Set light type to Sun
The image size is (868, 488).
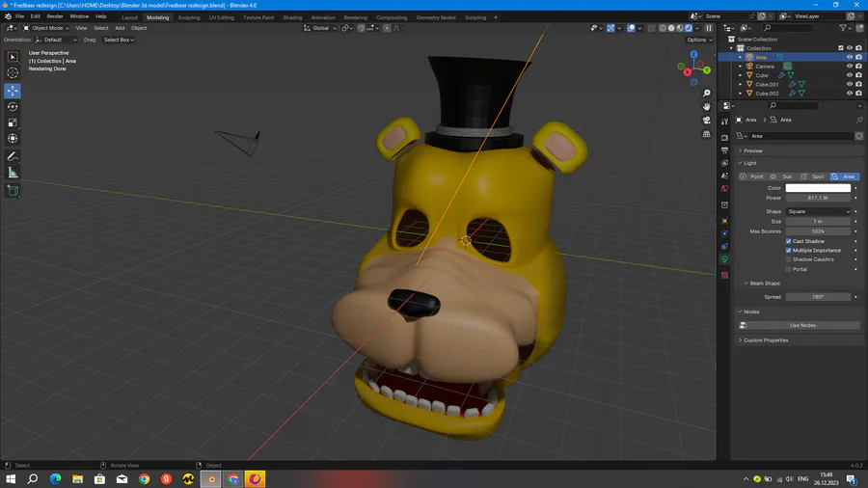pyautogui.click(x=783, y=176)
